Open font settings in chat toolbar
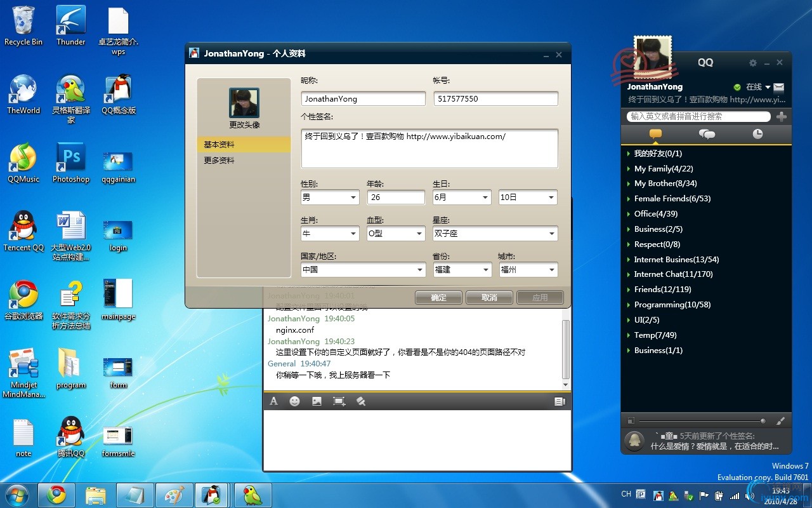This screenshot has height=508, width=812. (274, 401)
